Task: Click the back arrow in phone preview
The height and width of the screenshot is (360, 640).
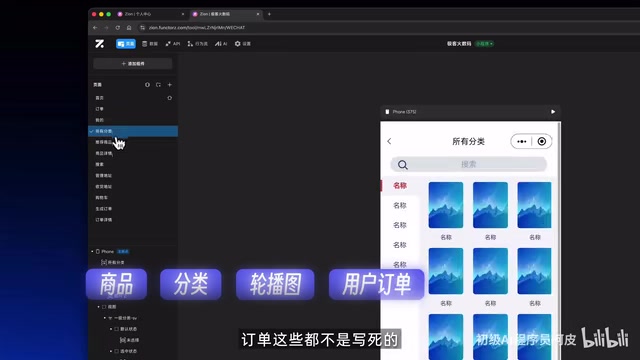Action: pos(389,141)
